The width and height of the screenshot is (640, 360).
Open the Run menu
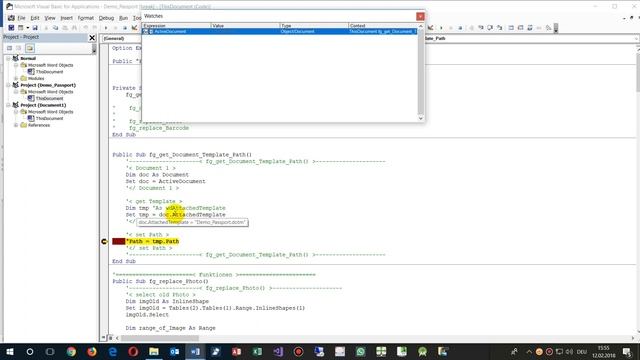[x=123, y=18]
